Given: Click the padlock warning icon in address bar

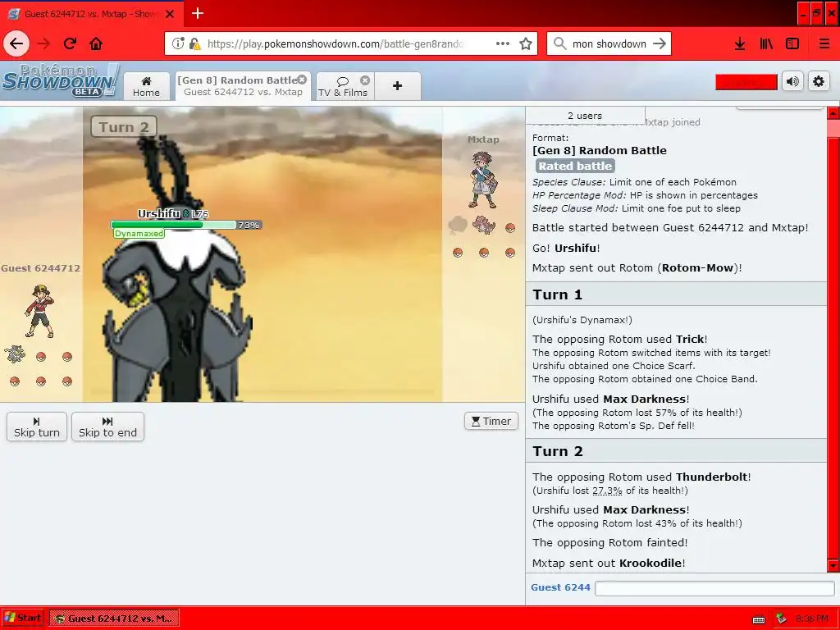Looking at the screenshot, I should click(x=195, y=44).
